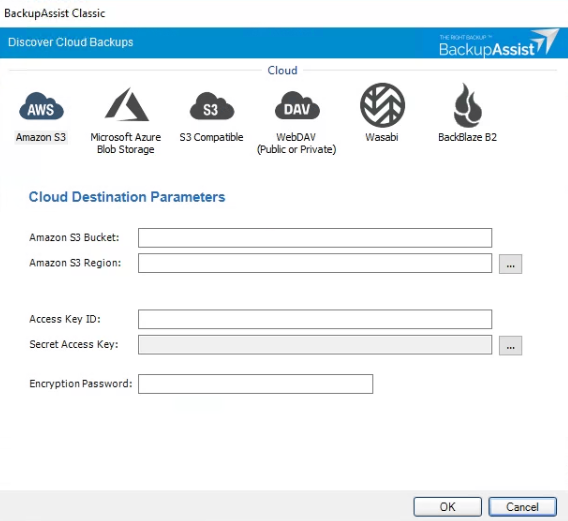Click the Access Key ID label

(x=65, y=319)
